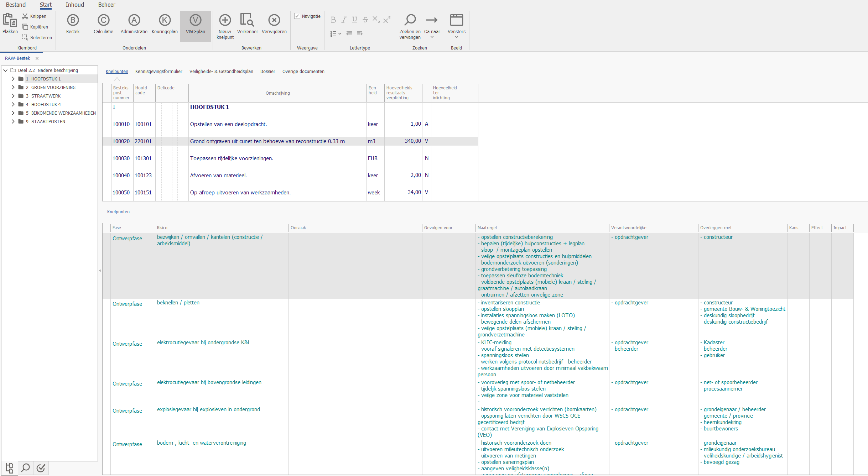Select the row 'Afvoeren van materieel.'
This screenshot has height=476, width=868.
click(290, 176)
